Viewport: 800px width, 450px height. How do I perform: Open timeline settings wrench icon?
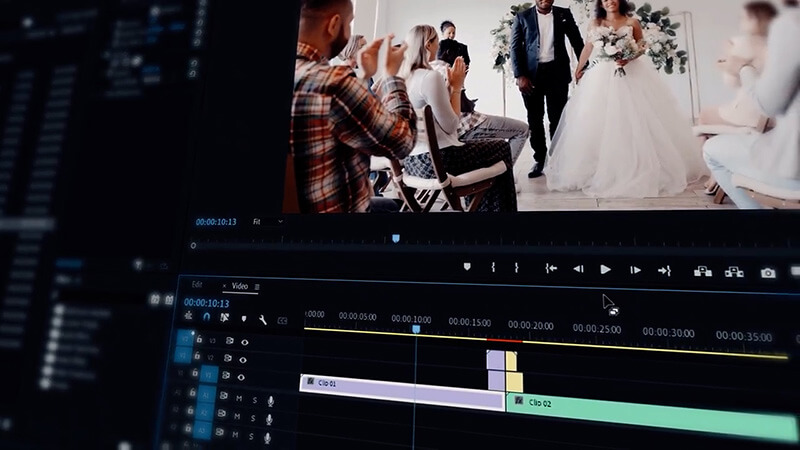point(262,320)
